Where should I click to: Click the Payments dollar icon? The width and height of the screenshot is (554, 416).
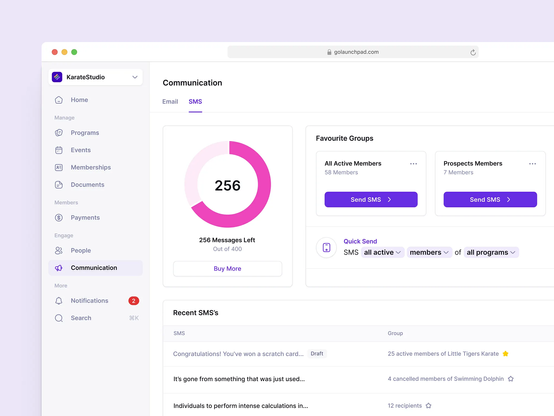[x=59, y=218]
